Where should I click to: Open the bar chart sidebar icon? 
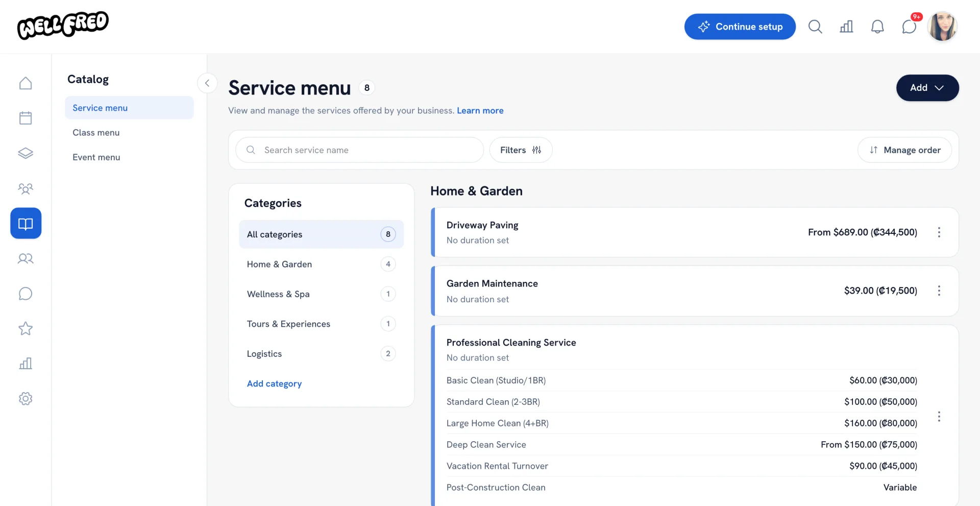(x=26, y=364)
